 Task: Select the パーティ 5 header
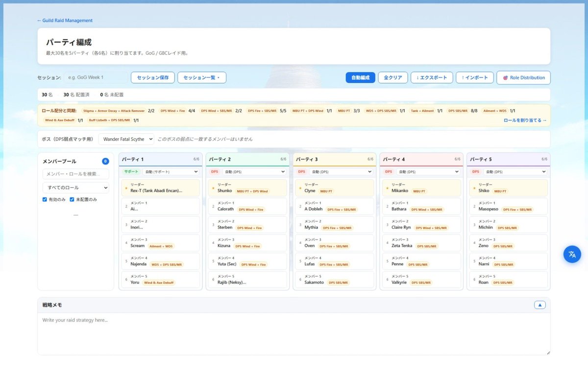point(509,159)
